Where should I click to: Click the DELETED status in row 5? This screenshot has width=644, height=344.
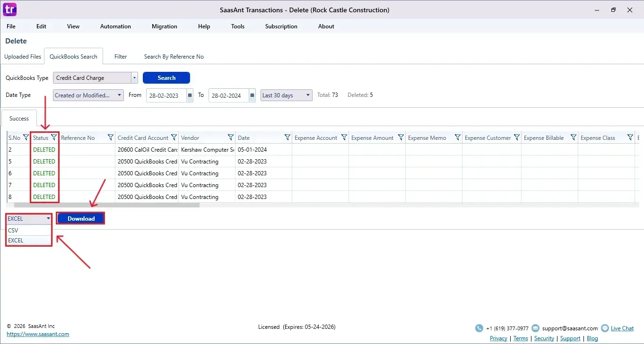coord(44,162)
